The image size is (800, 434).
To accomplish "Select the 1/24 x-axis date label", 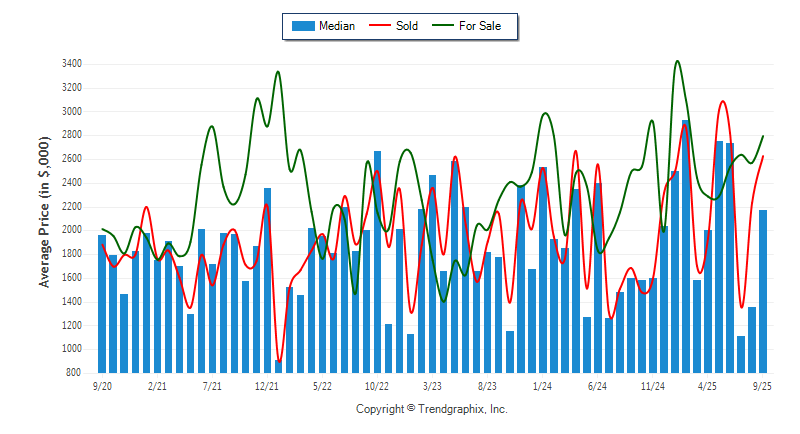I will (543, 385).
